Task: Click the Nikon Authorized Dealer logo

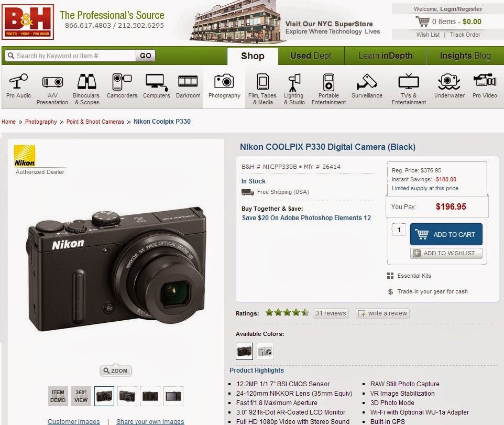Action: (25, 156)
